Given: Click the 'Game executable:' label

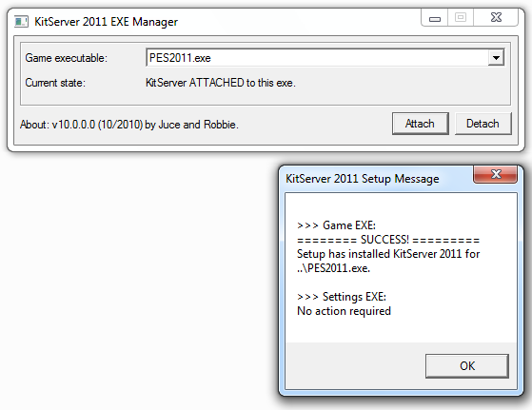Looking at the screenshot, I should (67, 58).
